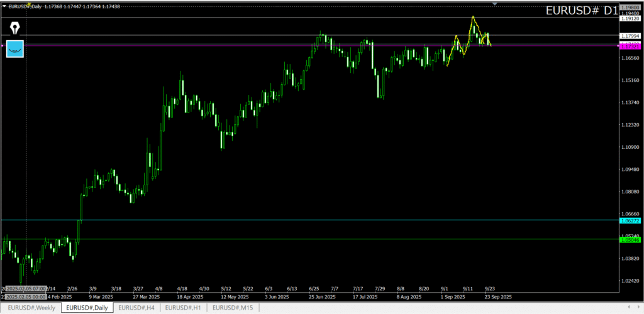Click the magenta 1.17321 price label

click(x=630, y=47)
